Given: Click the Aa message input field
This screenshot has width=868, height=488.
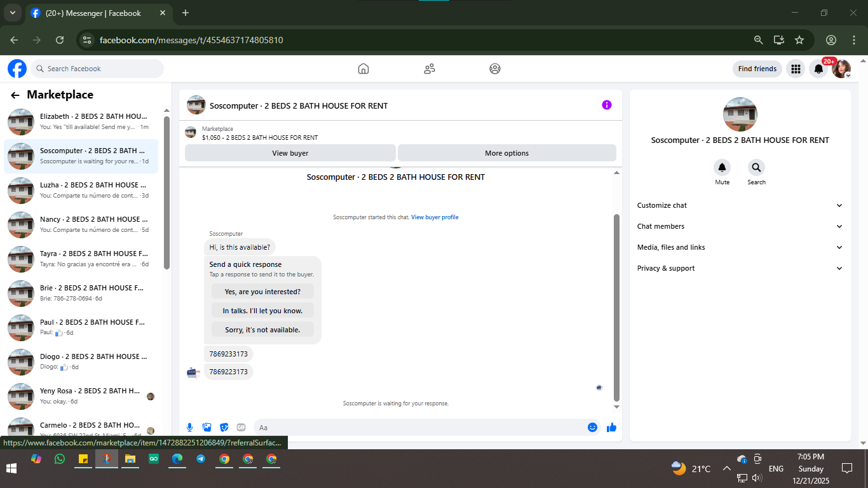Looking at the screenshot, I should pos(419,428).
